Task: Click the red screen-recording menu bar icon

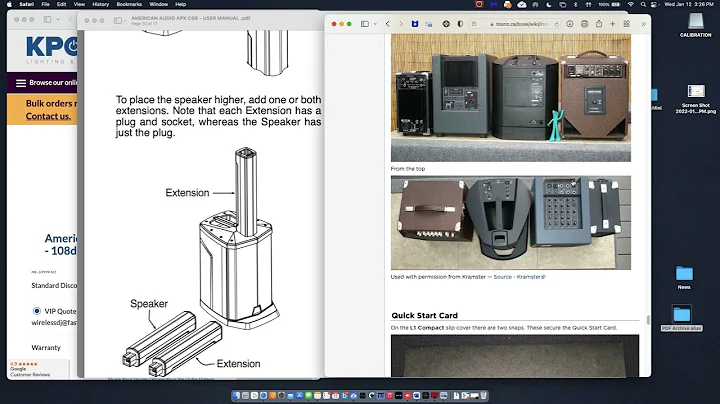Action: point(479,4)
